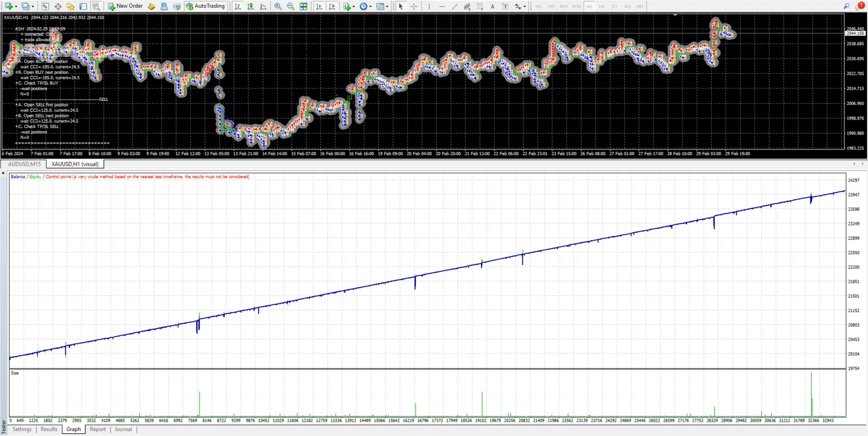
Task: Expand the chart periodicity clock dropdown
Action: (x=371, y=7)
